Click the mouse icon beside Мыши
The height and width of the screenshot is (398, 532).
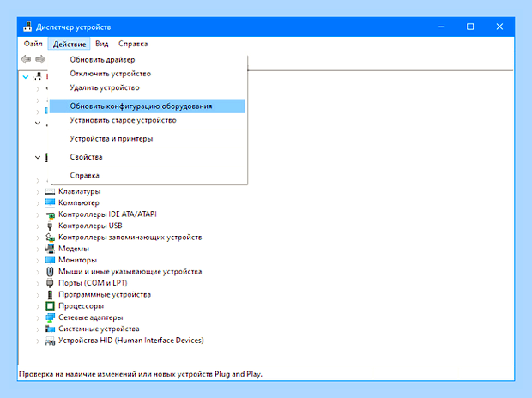tap(50, 271)
